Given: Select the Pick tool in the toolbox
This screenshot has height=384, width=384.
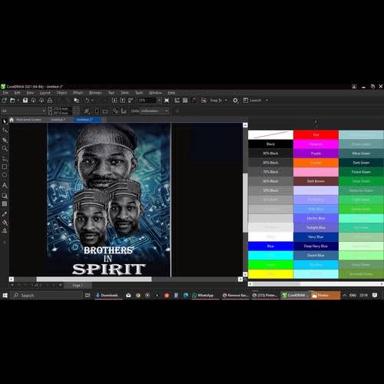Looking at the screenshot, I should (4, 122).
